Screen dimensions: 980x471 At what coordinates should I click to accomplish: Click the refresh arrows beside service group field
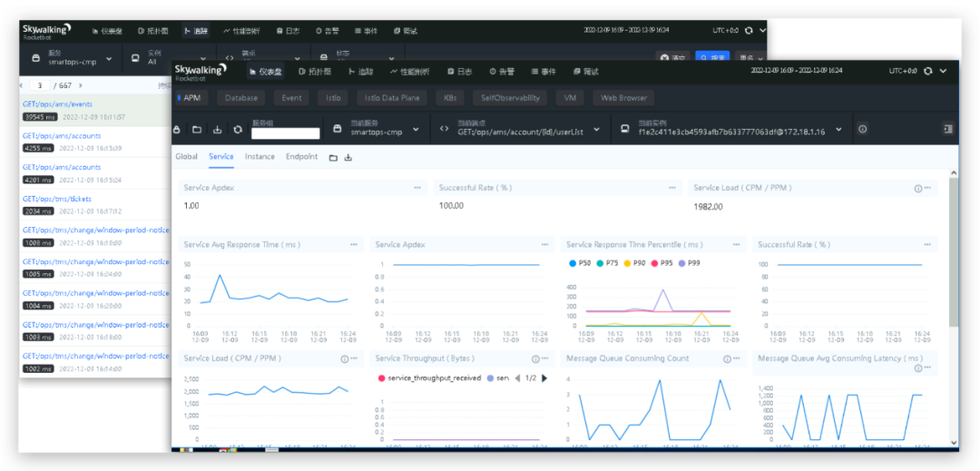(x=238, y=129)
